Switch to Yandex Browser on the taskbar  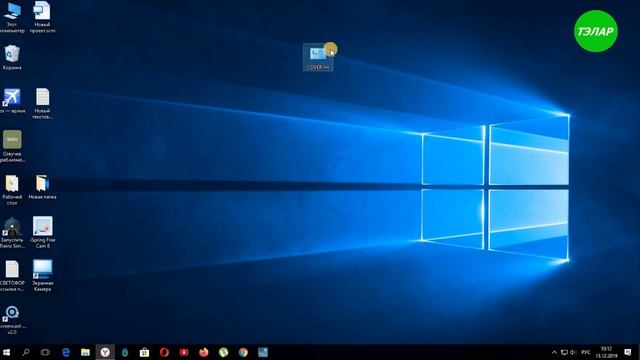pyautogui.click(x=105, y=352)
